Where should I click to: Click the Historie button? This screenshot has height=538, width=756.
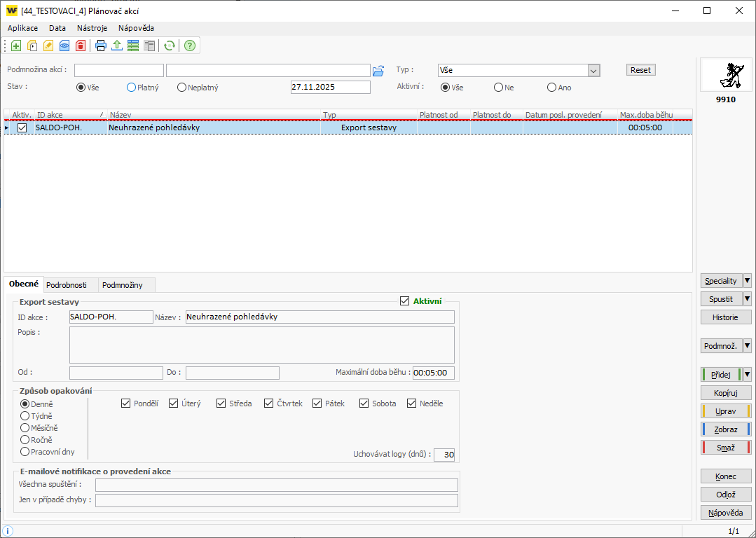[725, 317]
